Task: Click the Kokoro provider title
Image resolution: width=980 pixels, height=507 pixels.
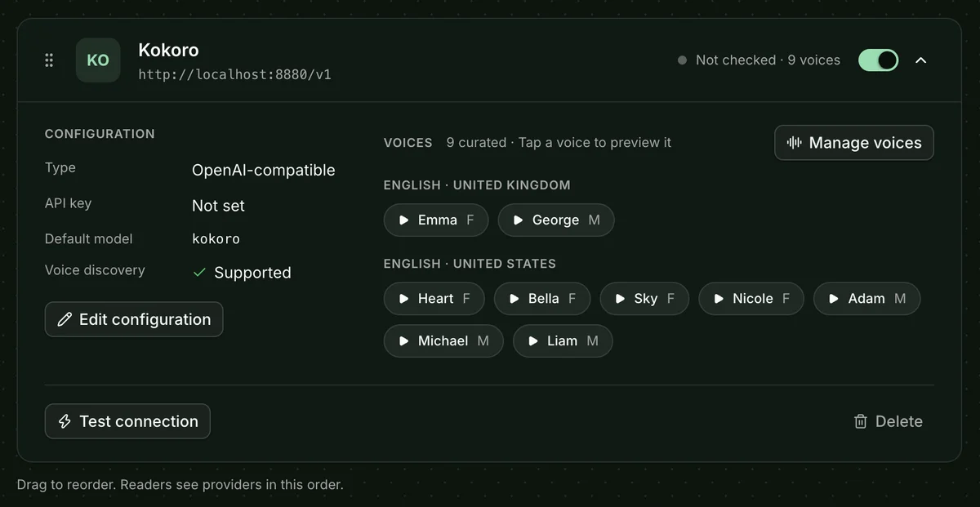Action: pos(168,50)
